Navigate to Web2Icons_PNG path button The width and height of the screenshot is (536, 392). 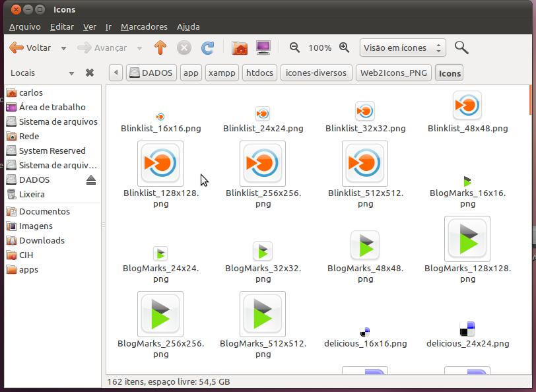point(393,73)
